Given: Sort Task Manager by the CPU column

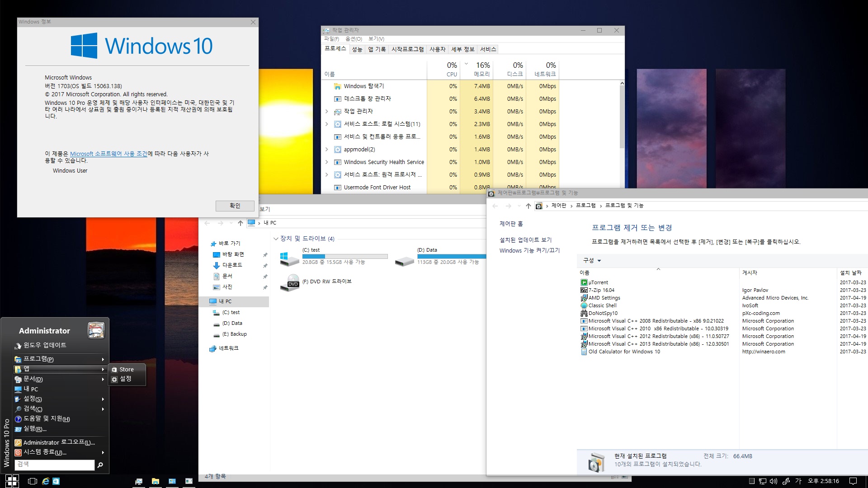Looking at the screenshot, I should [x=443, y=70].
